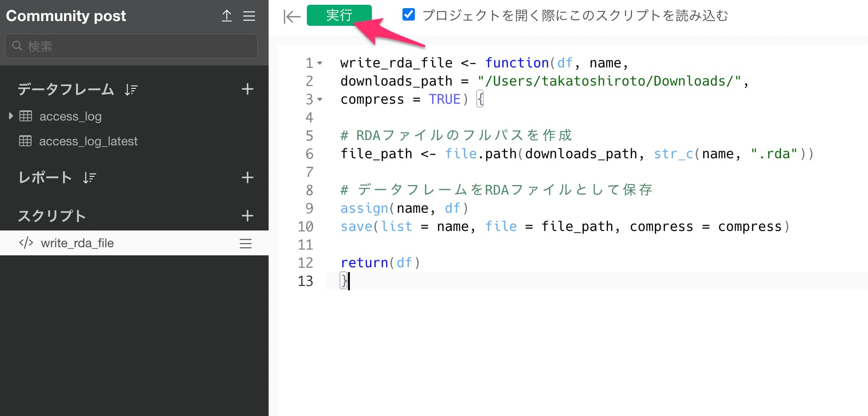Add a new data frame with plus icon
Viewport: 868px width, 416px height.
coord(247,89)
